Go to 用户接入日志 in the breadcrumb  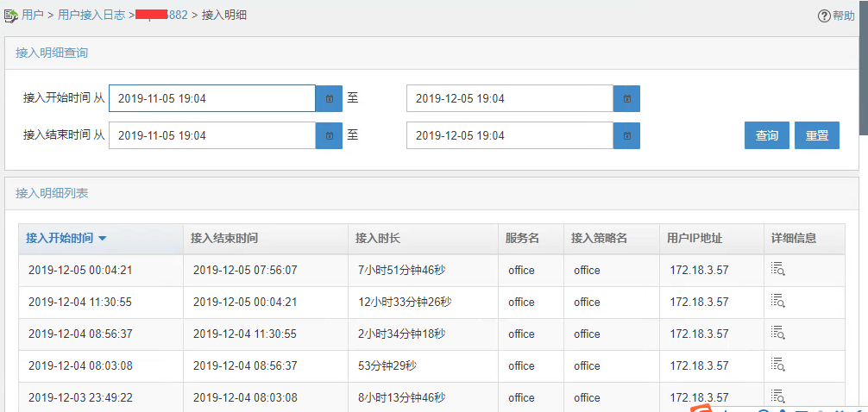point(92,15)
